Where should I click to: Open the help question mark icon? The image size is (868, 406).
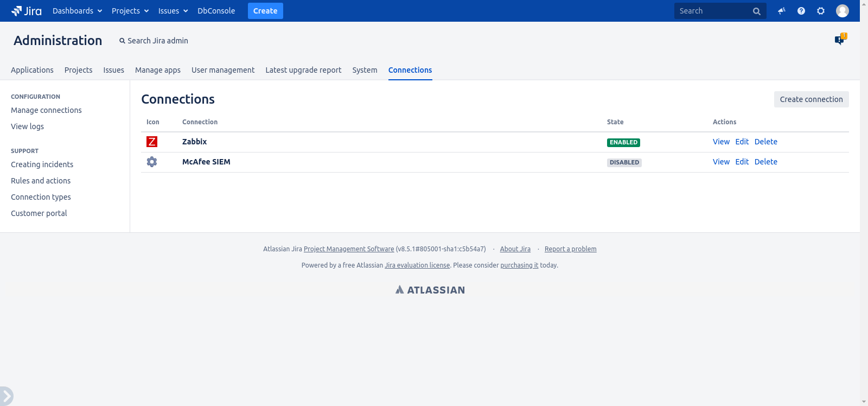801,11
